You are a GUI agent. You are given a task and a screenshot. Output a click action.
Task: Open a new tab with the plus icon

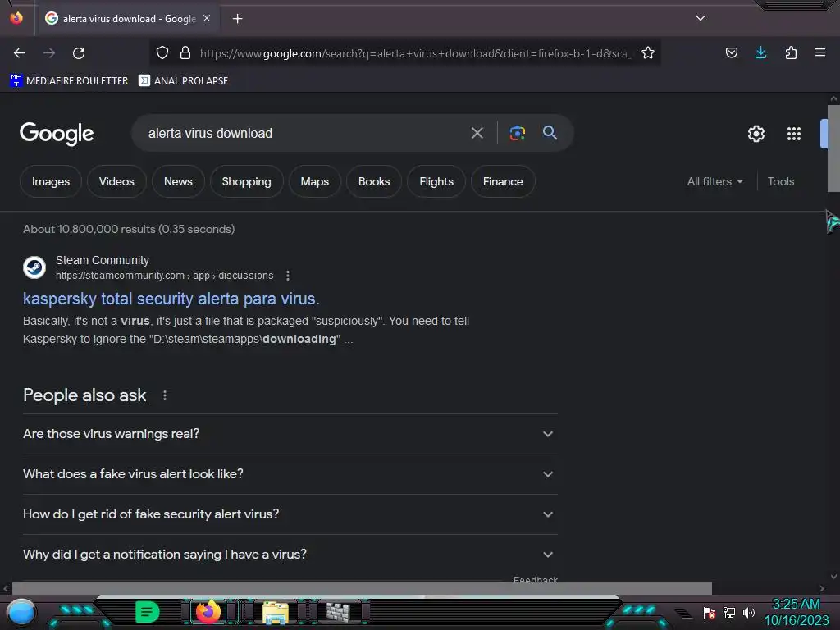(237, 19)
